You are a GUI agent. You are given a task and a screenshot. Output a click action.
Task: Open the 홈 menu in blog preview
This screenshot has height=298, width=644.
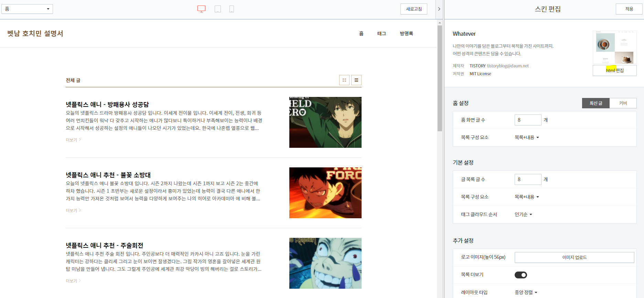tap(361, 33)
